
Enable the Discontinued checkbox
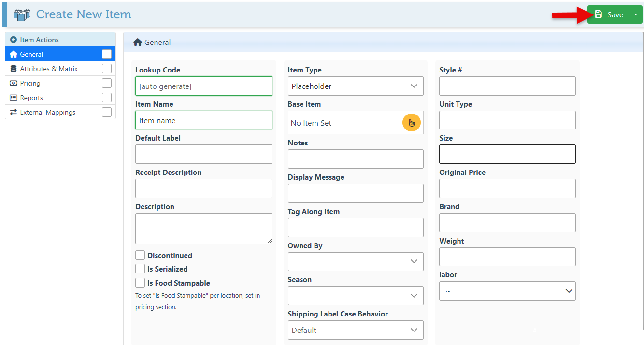pos(140,255)
